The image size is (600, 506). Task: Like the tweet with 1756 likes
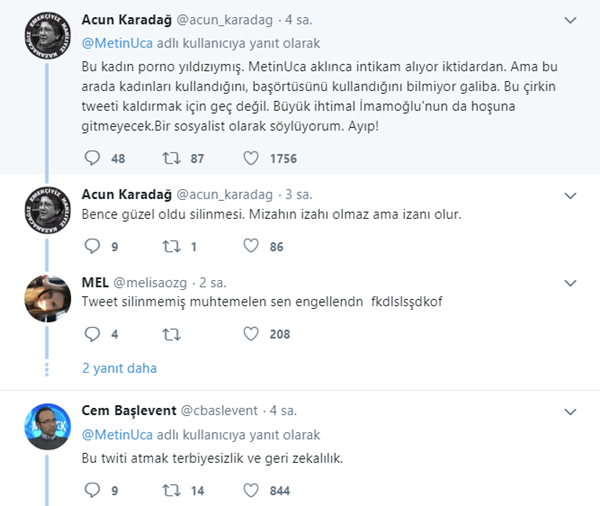coord(250,157)
